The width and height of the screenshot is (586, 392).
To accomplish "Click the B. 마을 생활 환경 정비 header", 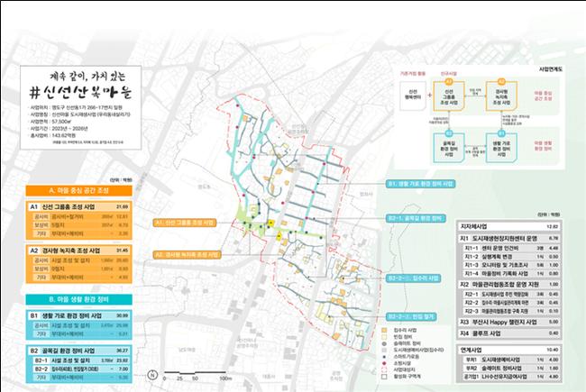I will pyautogui.click(x=69, y=297).
